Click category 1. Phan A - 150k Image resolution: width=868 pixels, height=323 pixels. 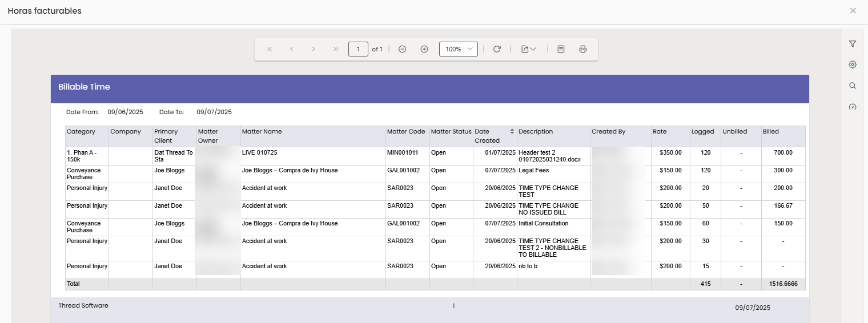pos(82,156)
